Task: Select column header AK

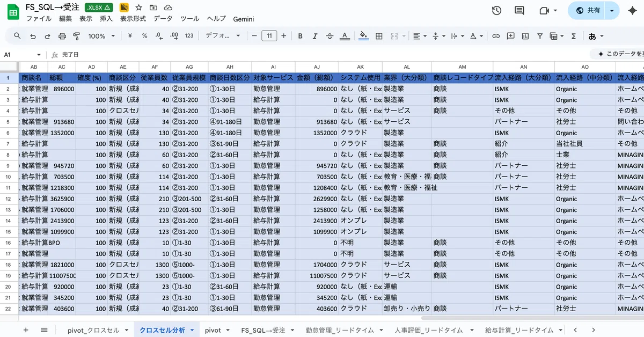Action: [361, 67]
